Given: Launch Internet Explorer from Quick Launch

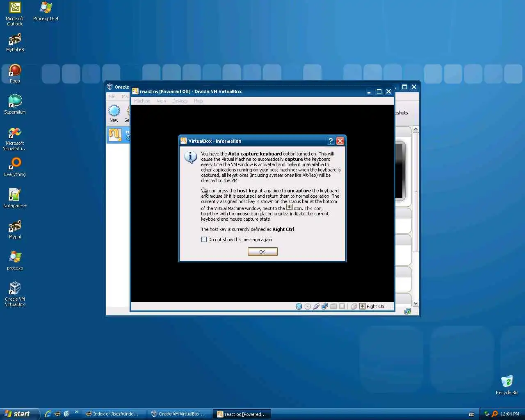Looking at the screenshot, I should [x=48, y=414].
